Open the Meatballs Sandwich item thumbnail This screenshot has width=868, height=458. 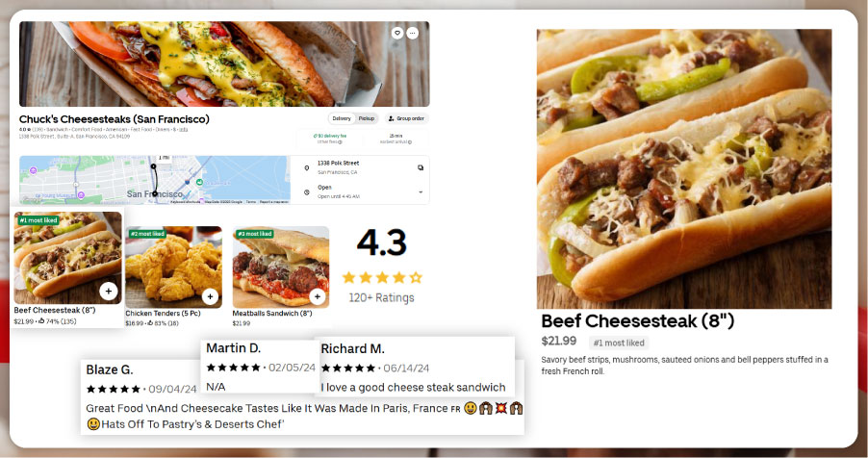(281, 267)
